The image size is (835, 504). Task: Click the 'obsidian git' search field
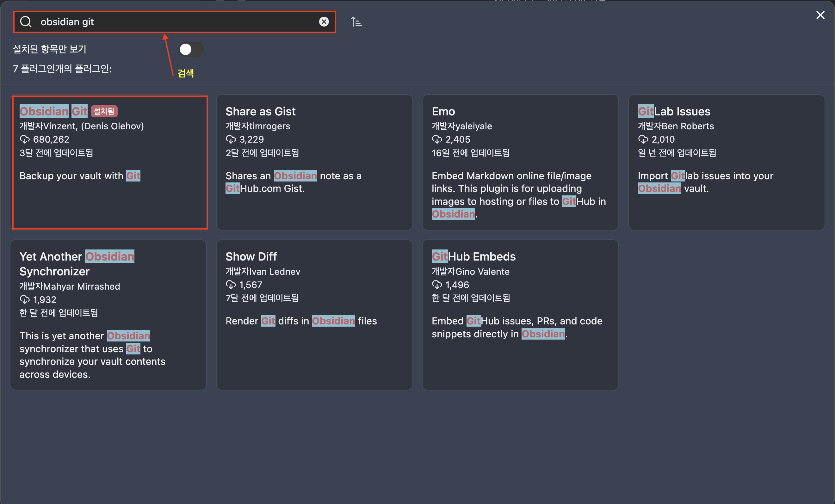pyautogui.click(x=176, y=22)
